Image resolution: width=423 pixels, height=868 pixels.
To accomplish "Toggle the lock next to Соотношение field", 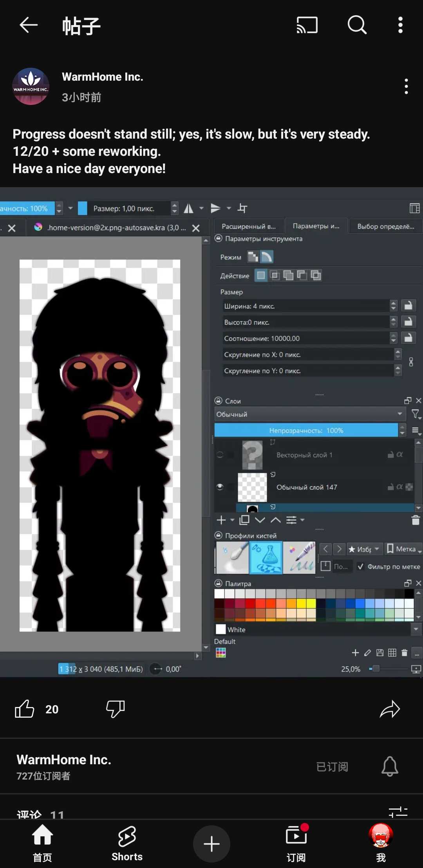I will coord(408,338).
